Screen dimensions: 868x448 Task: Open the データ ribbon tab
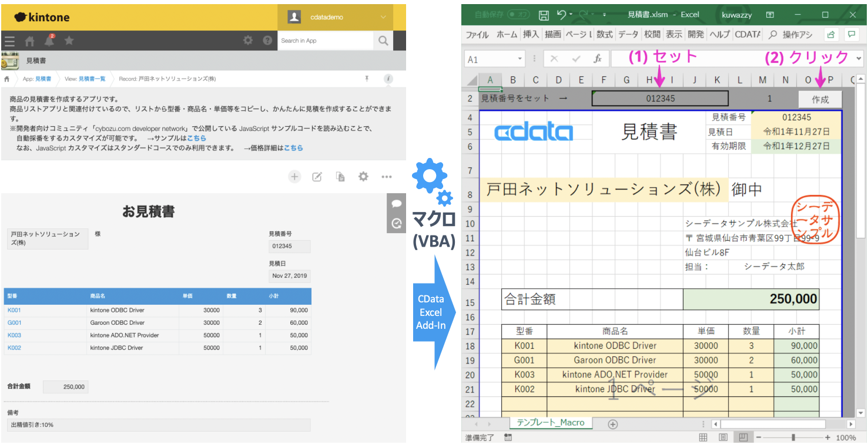(628, 35)
